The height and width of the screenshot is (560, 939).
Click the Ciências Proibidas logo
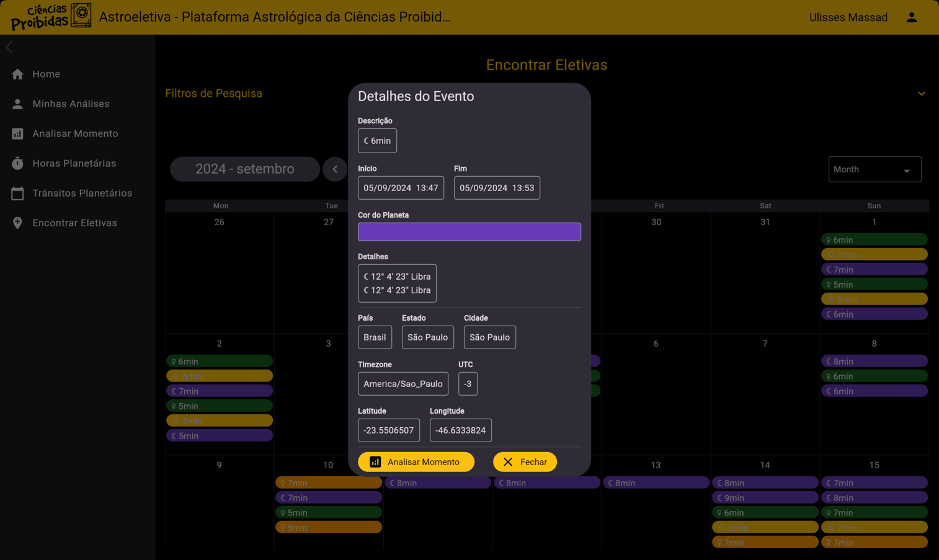point(51,17)
